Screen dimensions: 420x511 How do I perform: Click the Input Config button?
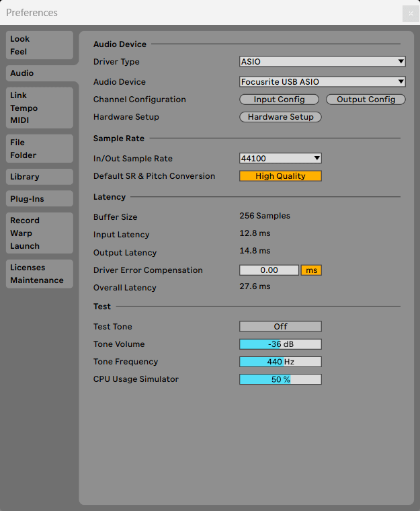tap(279, 100)
